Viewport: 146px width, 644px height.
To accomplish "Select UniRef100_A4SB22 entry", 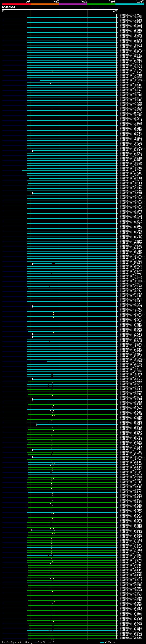I will point(131,108).
